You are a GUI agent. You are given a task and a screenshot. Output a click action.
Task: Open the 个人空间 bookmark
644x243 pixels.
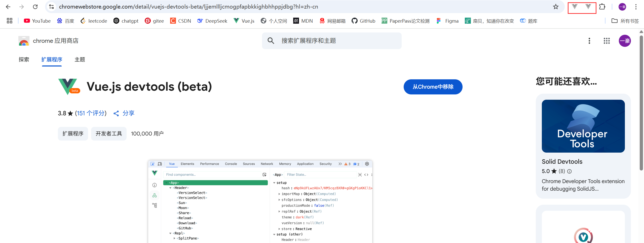point(274,21)
